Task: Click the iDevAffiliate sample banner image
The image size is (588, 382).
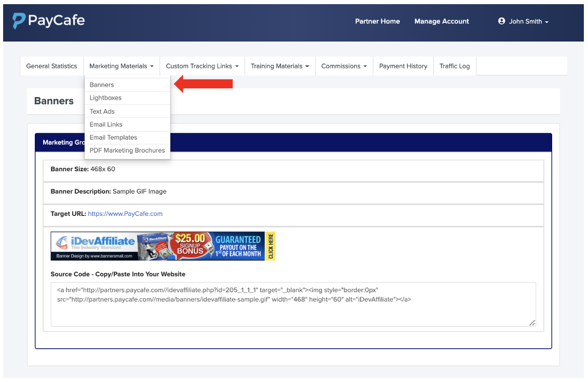Action: pyautogui.click(x=163, y=246)
